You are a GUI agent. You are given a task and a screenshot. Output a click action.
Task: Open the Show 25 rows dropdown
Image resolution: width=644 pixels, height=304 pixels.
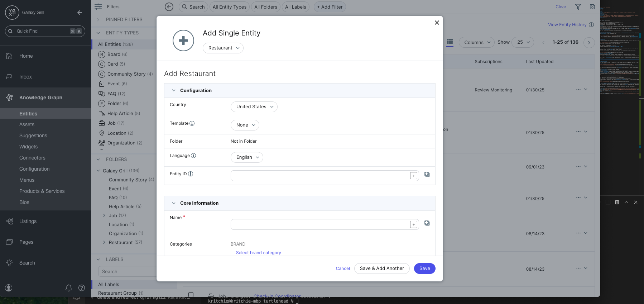click(x=523, y=42)
